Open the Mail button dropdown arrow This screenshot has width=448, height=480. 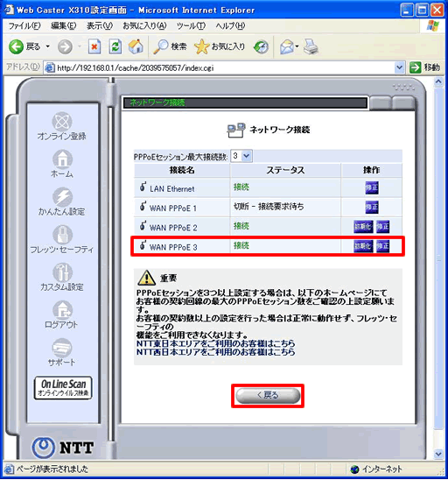tap(297, 46)
